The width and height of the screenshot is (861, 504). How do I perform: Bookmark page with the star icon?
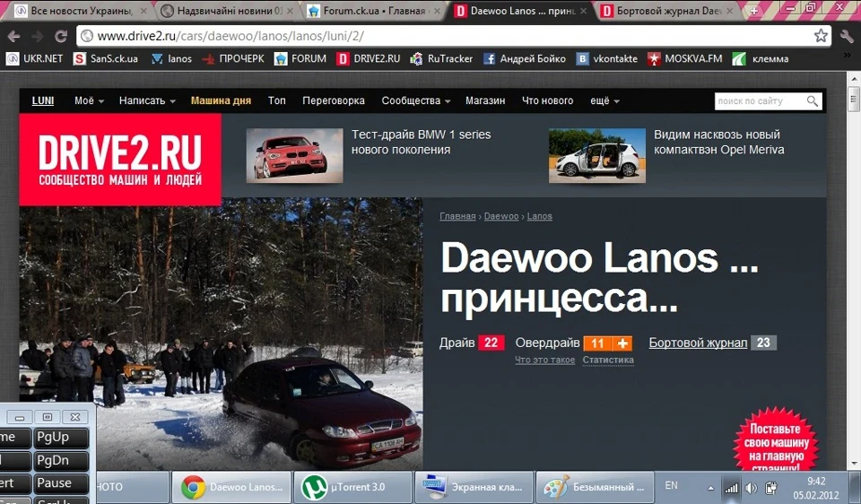(x=821, y=36)
